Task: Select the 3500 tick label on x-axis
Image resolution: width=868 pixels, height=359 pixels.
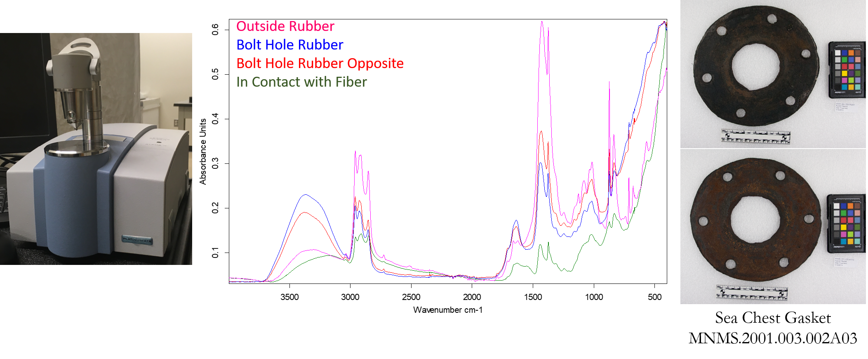Action: (x=289, y=297)
